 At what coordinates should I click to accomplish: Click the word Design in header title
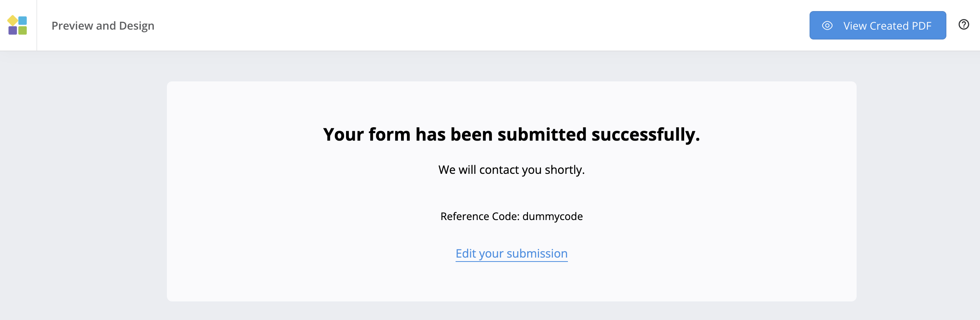[136, 26]
